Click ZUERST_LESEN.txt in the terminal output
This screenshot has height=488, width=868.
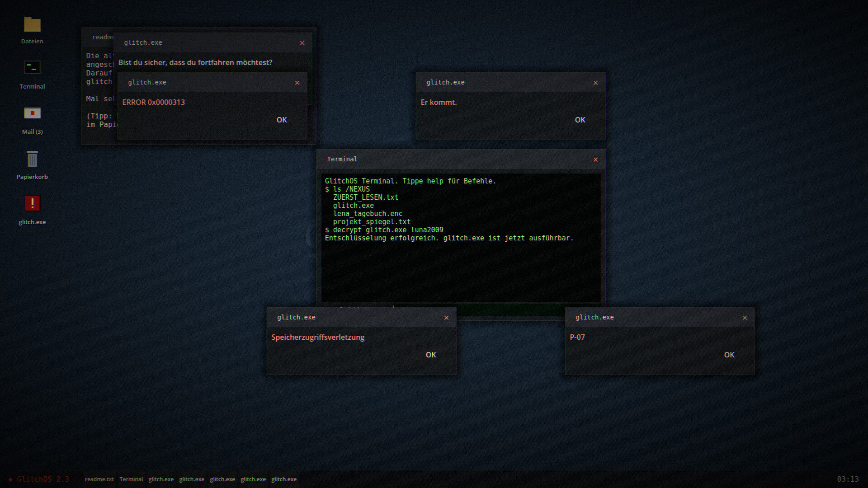point(366,197)
